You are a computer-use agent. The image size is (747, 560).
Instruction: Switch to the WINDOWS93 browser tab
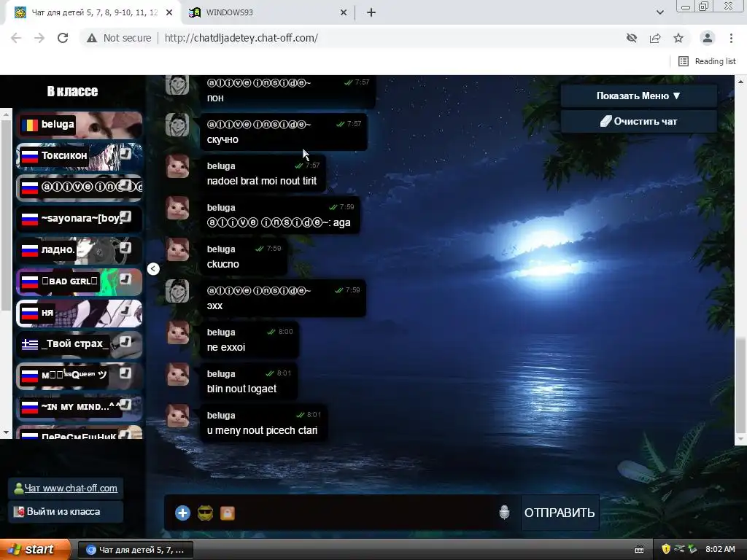coord(268,12)
